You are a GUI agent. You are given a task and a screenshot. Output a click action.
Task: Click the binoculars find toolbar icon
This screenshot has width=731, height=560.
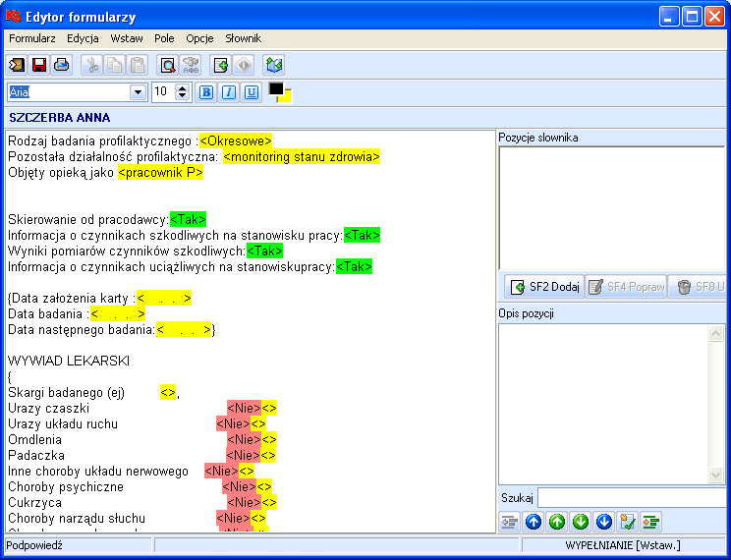coord(191,65)
